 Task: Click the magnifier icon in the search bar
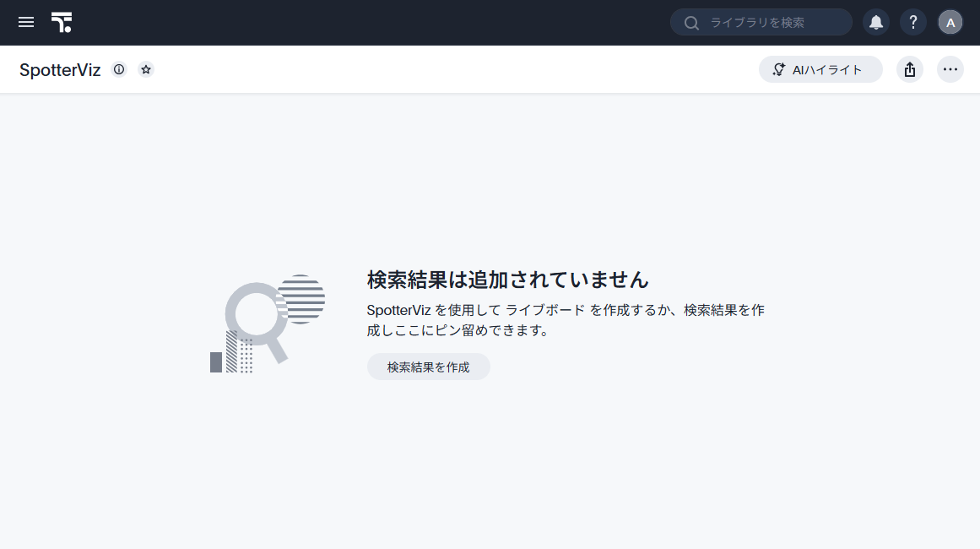(x=691, y=23)
